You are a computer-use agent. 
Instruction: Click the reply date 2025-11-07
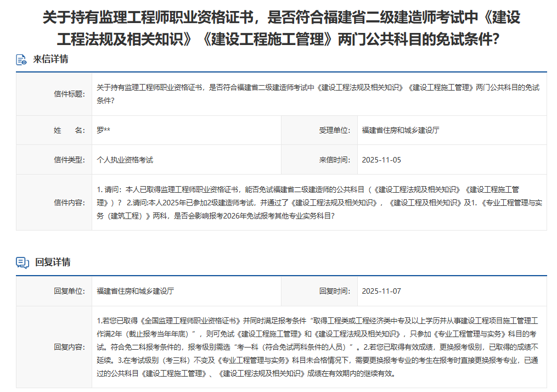click(x=381, y=291)
